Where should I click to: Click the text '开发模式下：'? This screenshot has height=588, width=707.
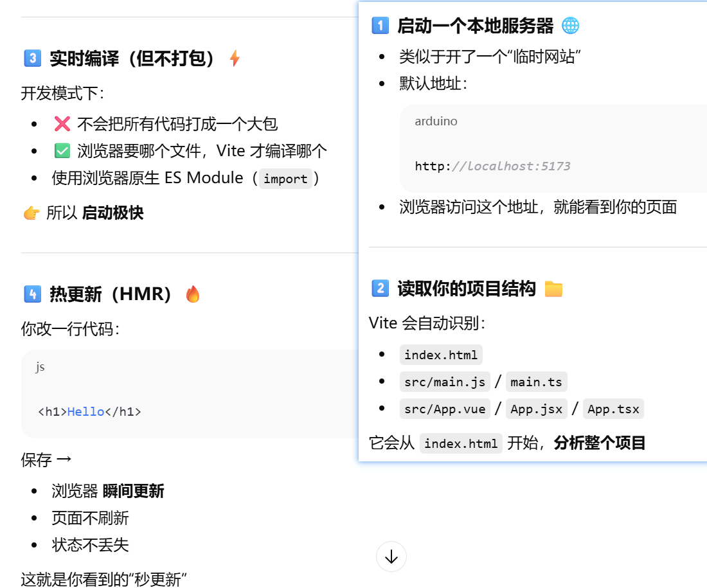point(63,93)
